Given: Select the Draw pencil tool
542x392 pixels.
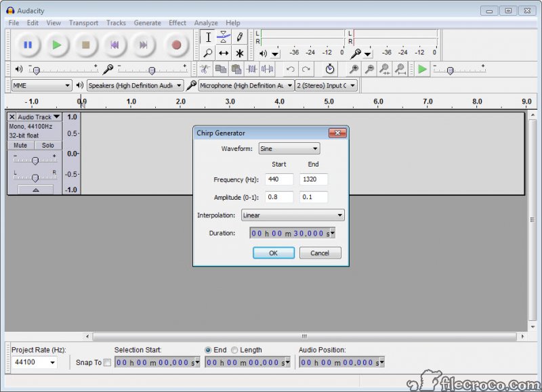Looking at the screenshot, I should point(239,37).
